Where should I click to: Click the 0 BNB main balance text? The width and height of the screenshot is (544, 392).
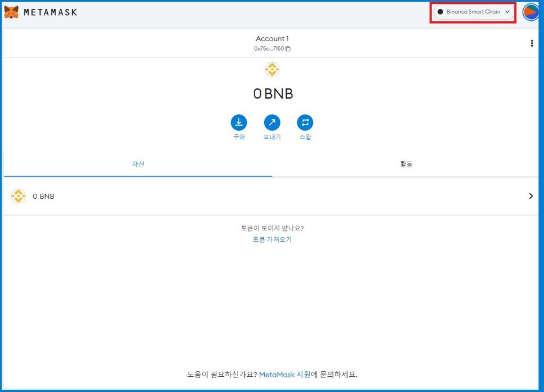tap(273, 93)
